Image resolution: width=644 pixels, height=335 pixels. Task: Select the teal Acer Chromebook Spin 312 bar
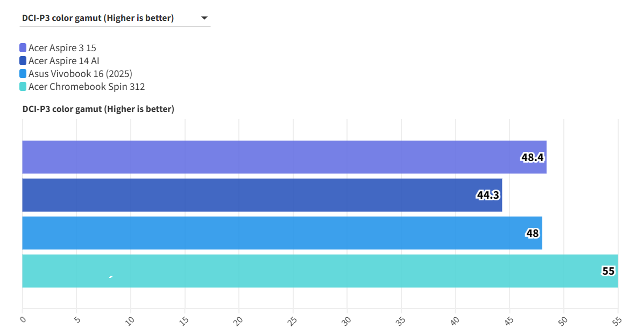click(312, 271)
